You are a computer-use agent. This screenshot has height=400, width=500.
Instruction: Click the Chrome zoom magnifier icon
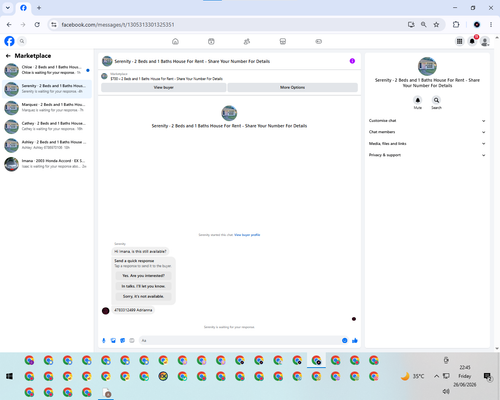[423, 25]
